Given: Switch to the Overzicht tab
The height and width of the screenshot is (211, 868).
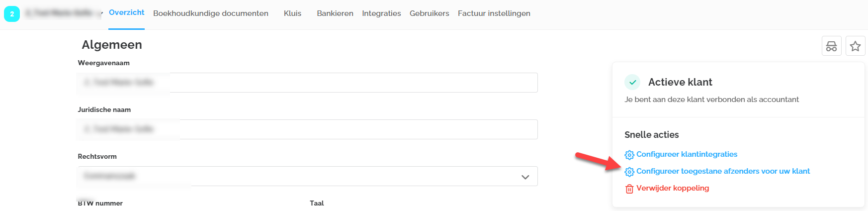Looking at the screenshot, I should [x=126, y=12].
